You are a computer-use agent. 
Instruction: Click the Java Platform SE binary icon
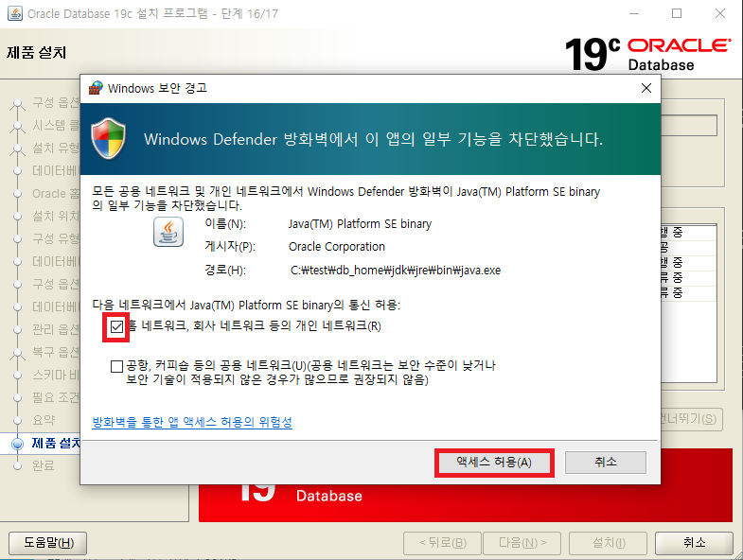(168, 232)
